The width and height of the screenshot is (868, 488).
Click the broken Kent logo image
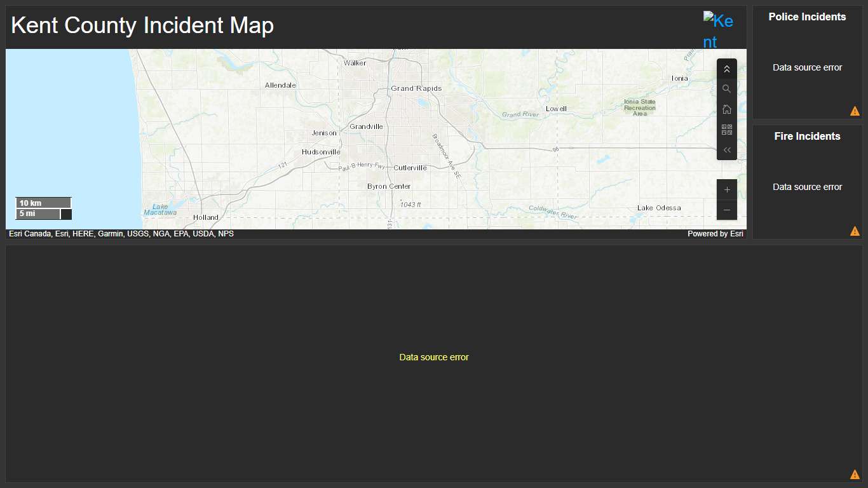click(718, 28)
